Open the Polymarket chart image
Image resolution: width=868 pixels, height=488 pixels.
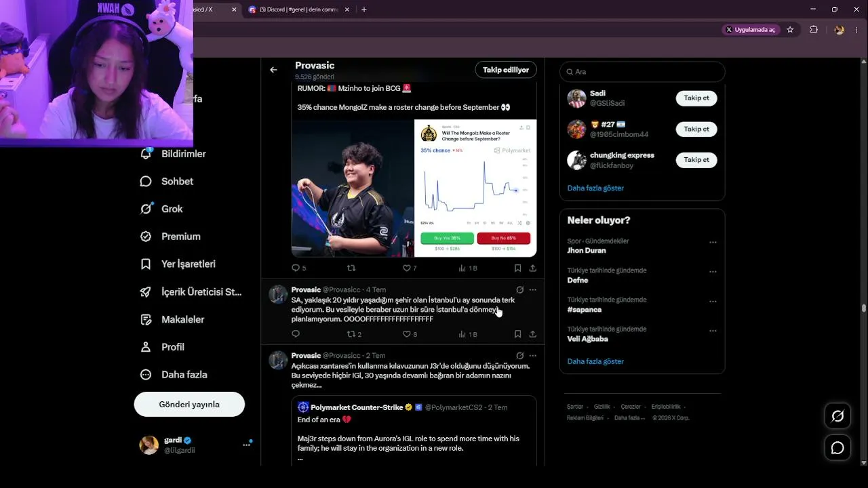coord(475,188)
